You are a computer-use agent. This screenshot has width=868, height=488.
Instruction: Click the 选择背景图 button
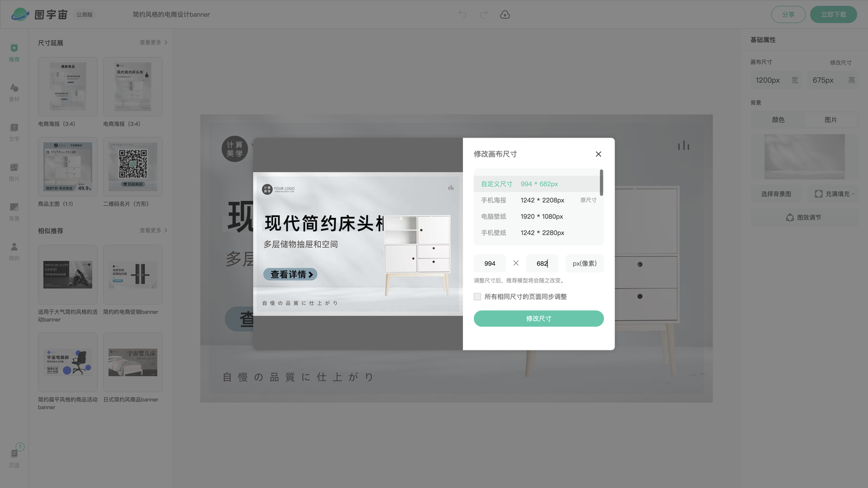click(776, 194)
